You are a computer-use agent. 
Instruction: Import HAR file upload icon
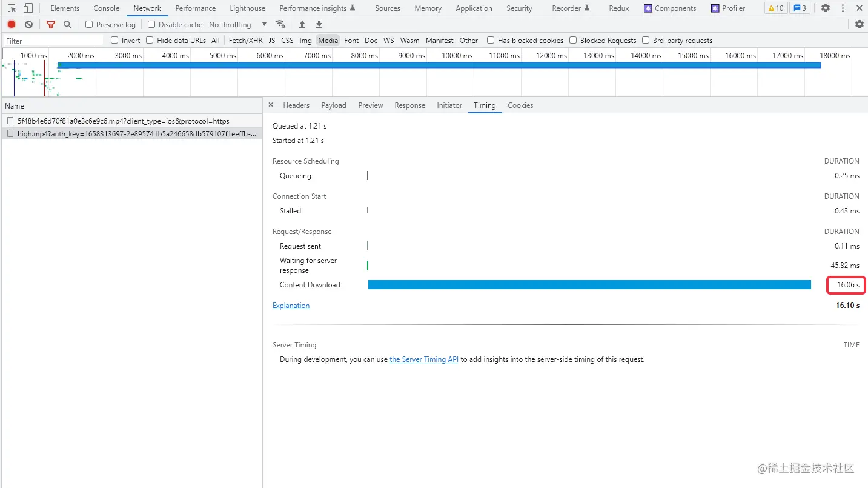click(x=302, y=24)
